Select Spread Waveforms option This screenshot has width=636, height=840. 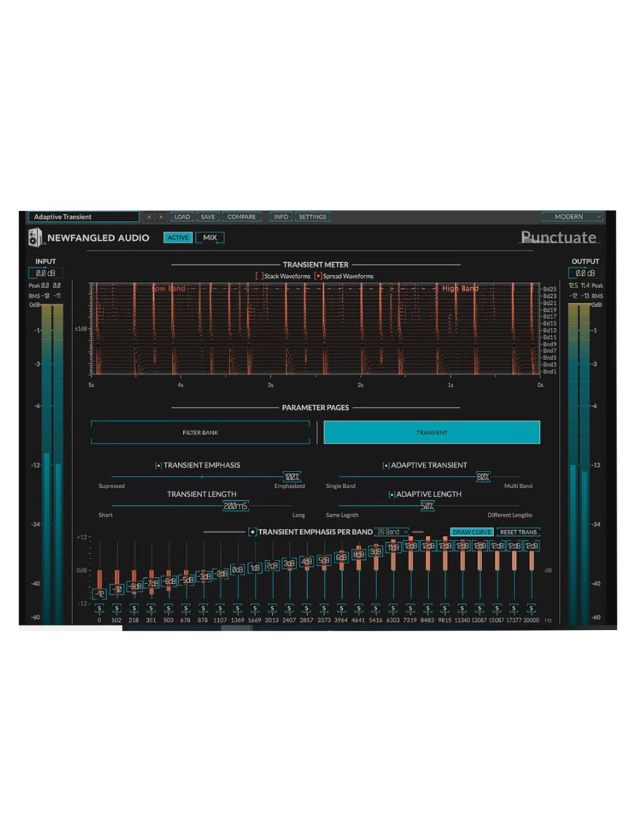[318, 276]
